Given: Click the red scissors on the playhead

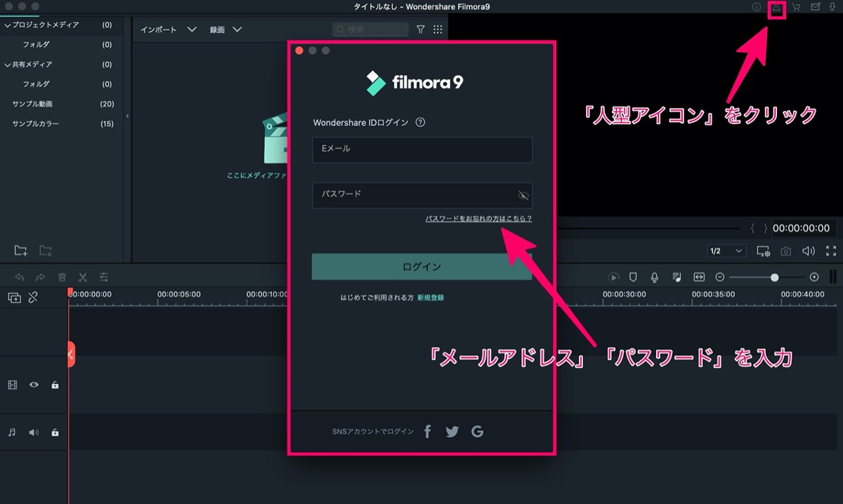Looking at the screenshot, I should [70, 354].
